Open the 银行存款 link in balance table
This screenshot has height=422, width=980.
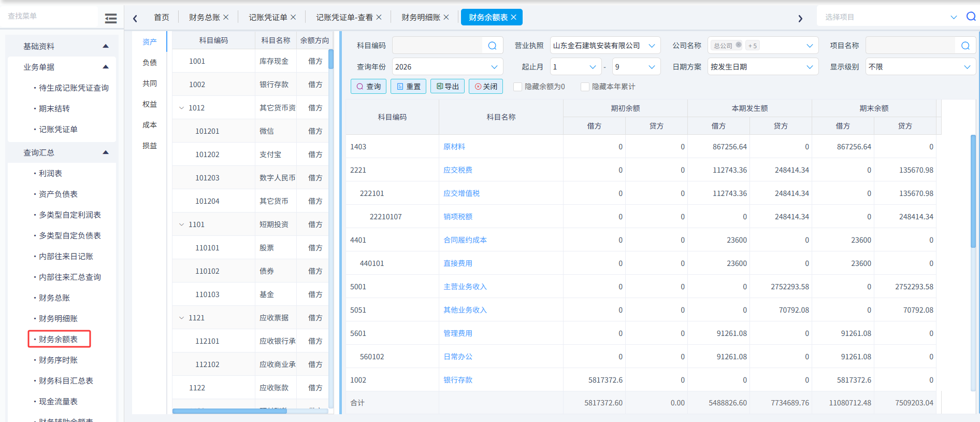point(458,380)
